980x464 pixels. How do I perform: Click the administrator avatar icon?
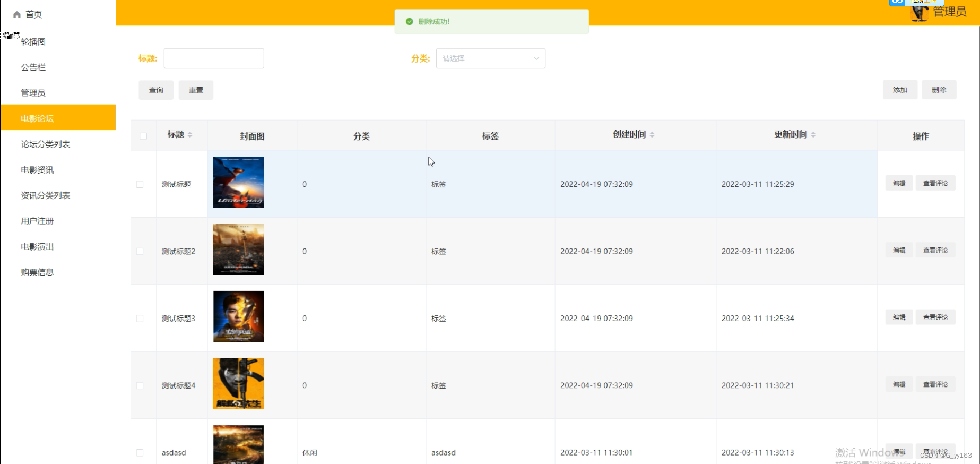coord(920,12)
